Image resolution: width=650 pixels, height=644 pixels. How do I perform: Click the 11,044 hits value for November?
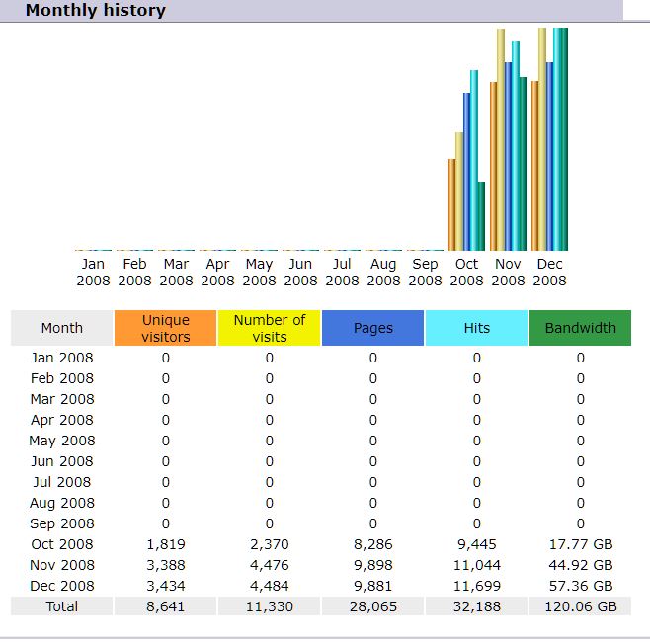point(476,565)
